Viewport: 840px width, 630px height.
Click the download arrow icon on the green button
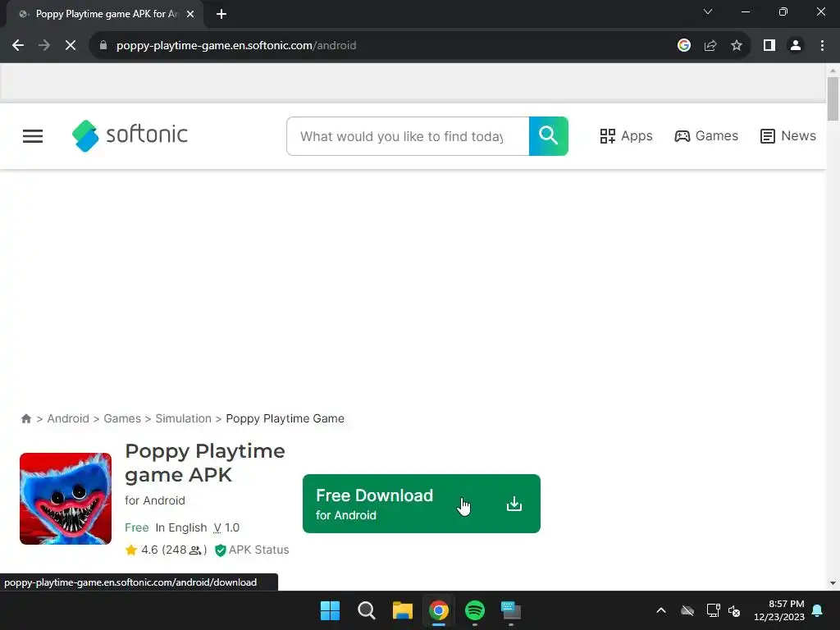click(514, 504)
